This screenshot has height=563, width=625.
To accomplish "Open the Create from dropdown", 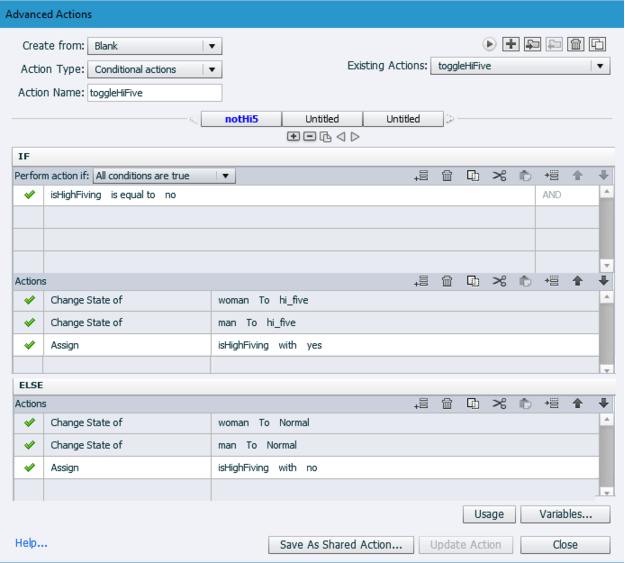I will coord(155,46).
